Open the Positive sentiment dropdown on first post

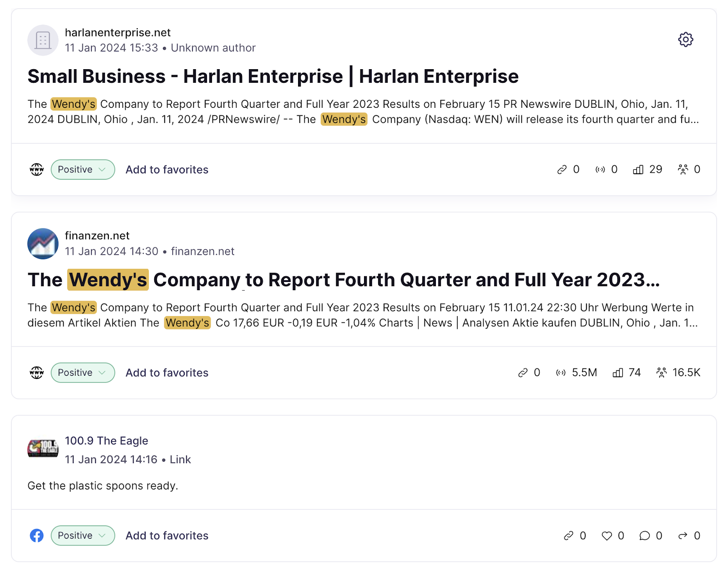click(x=82, y=169)
